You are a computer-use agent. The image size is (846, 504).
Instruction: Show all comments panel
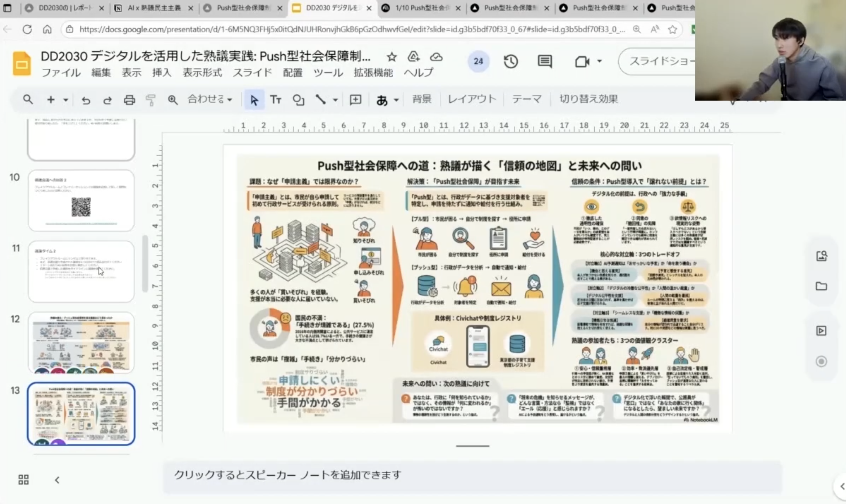pyautogui.click(x=545, y=62)
